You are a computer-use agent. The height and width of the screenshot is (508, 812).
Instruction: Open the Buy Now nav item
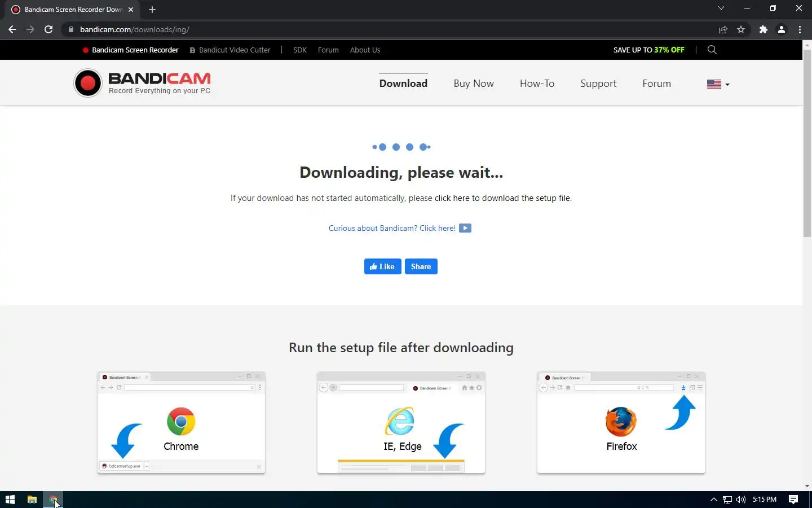[474, 84]
